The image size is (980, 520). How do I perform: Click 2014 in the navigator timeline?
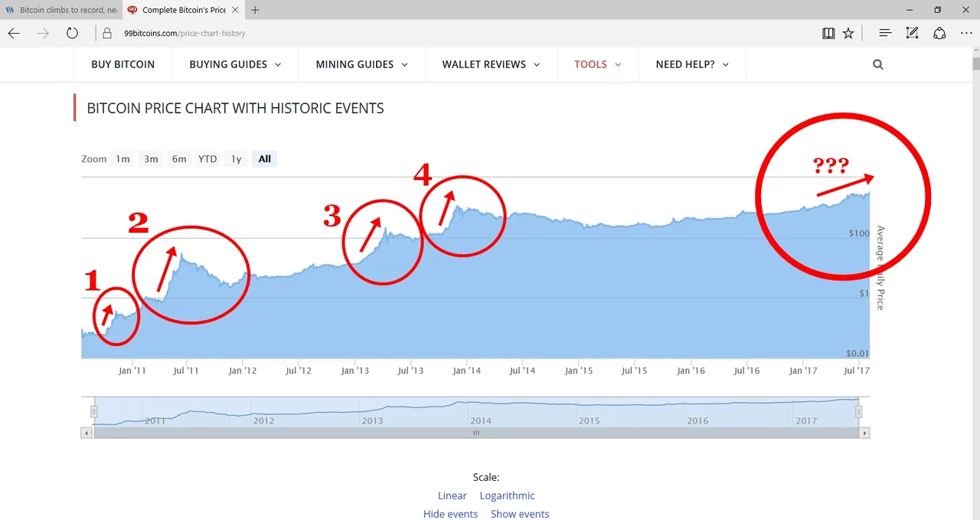(x=482, y=420)
